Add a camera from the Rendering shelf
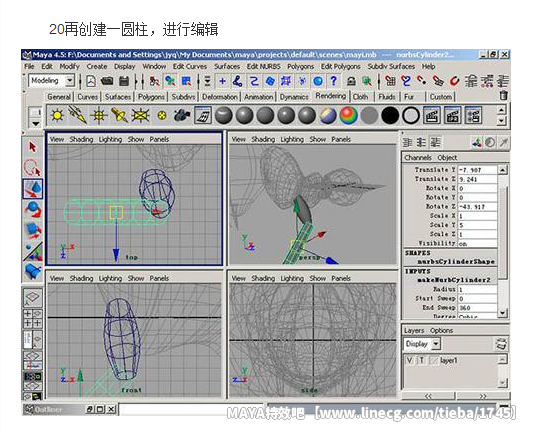Screen dimensions: 558x432 (x=182, y=116)
